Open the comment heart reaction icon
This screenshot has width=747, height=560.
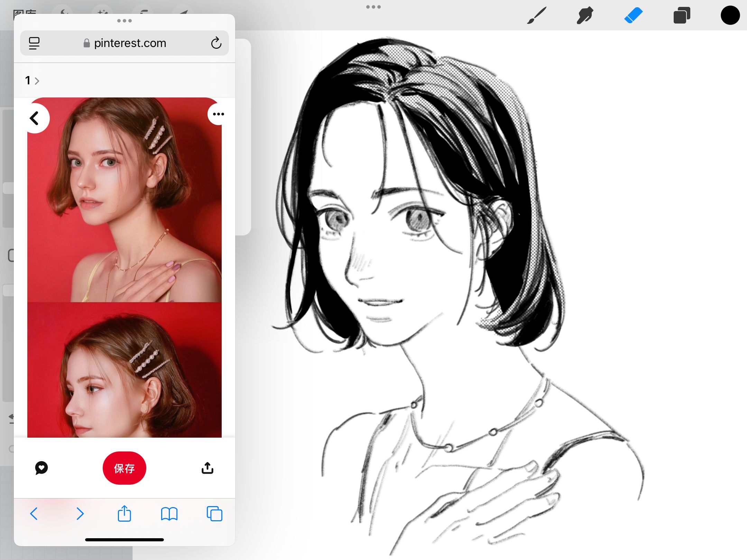[41, 468]
